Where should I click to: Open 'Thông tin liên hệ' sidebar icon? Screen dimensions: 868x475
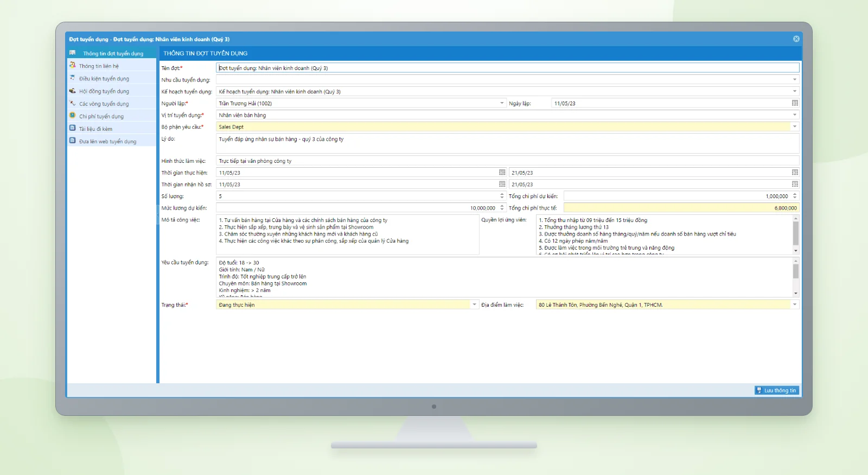[x=72, y=65]
